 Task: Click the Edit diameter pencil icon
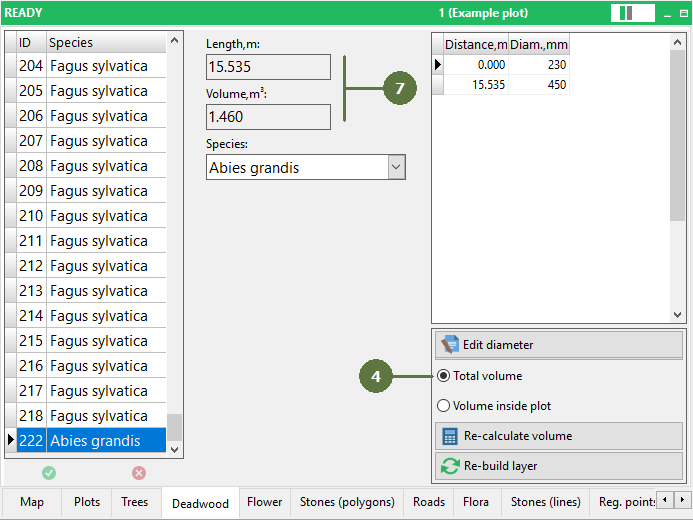[450, 344]
